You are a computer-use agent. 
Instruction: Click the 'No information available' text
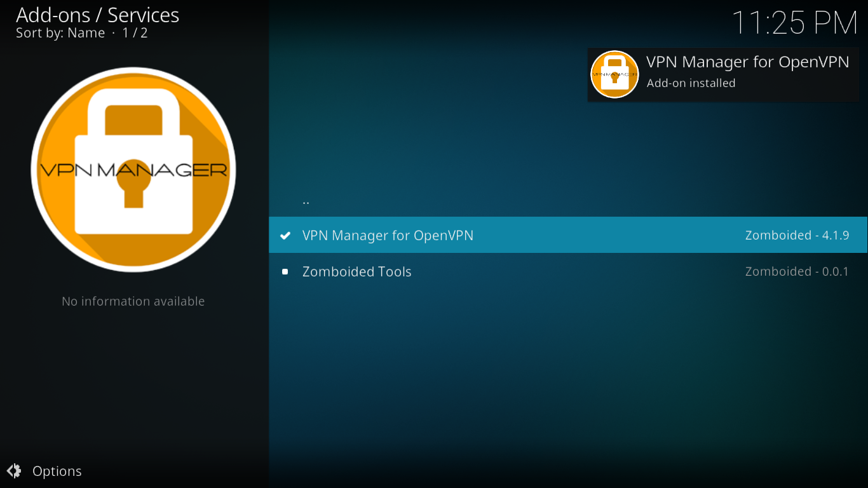(x=133, y=301)
